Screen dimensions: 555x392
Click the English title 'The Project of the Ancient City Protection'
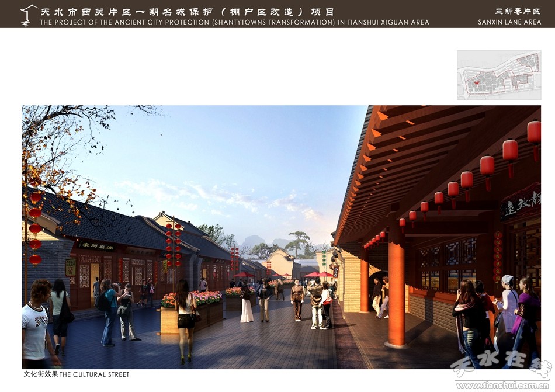[x=234, y=22]
